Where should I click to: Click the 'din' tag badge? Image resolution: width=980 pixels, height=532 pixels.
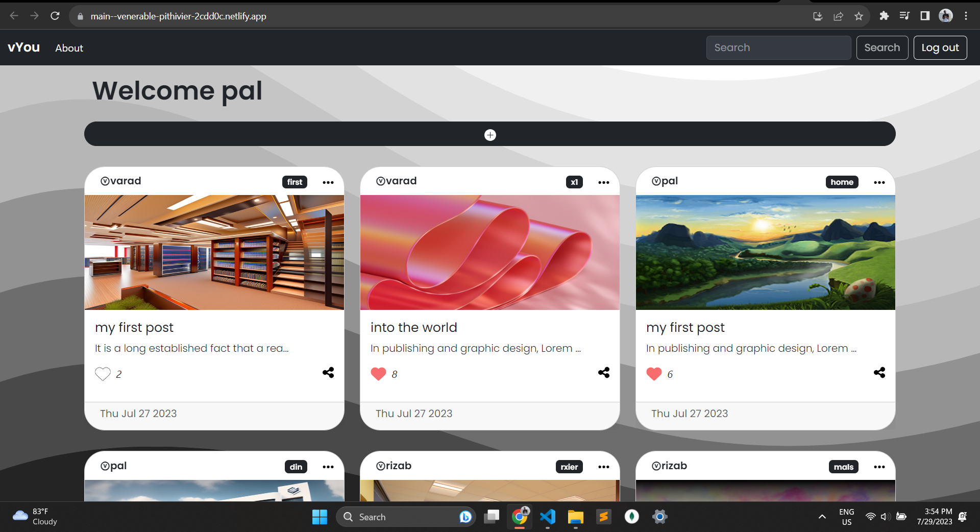point(296,467)
